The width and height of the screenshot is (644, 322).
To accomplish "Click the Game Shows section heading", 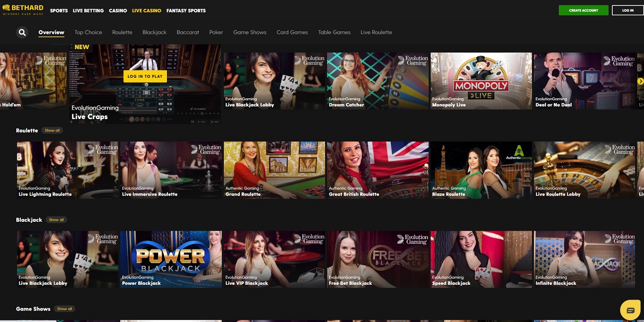I will coord(33,309).
